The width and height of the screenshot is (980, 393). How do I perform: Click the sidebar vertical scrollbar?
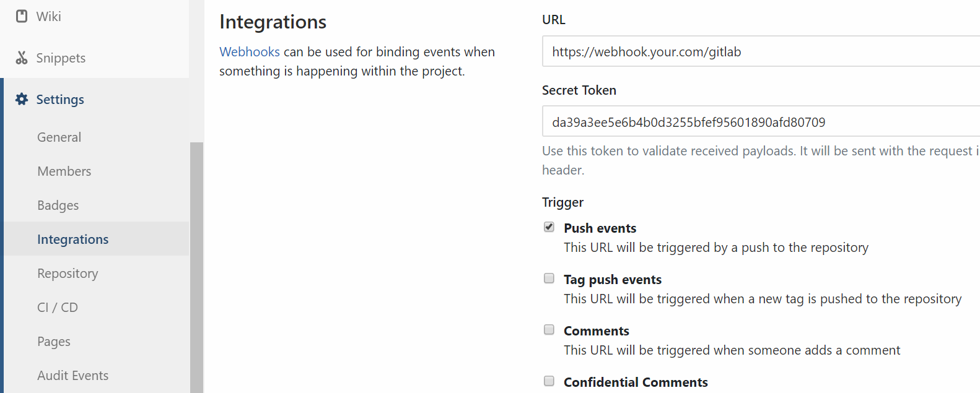[x=196, y=266]
